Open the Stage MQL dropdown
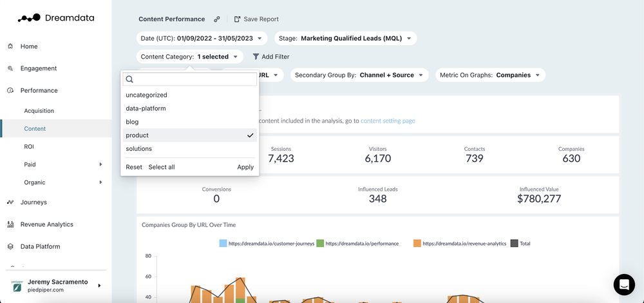Viewport: 644px width, 303px height. pos(345,38)
